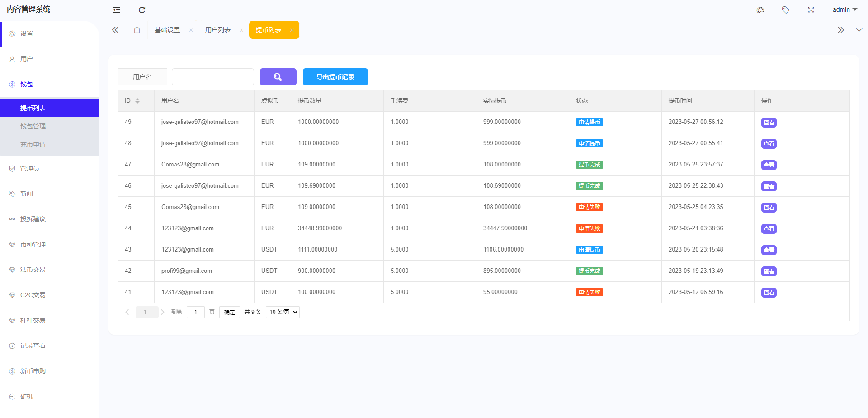Expand the tab options chevron menu
868x418 pixels.
(859, 30)
